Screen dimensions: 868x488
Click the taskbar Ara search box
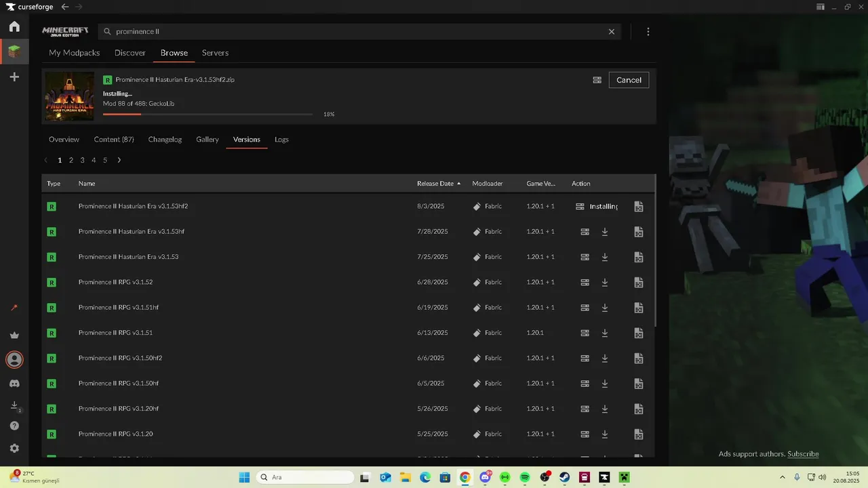click(x=305, y=477)
